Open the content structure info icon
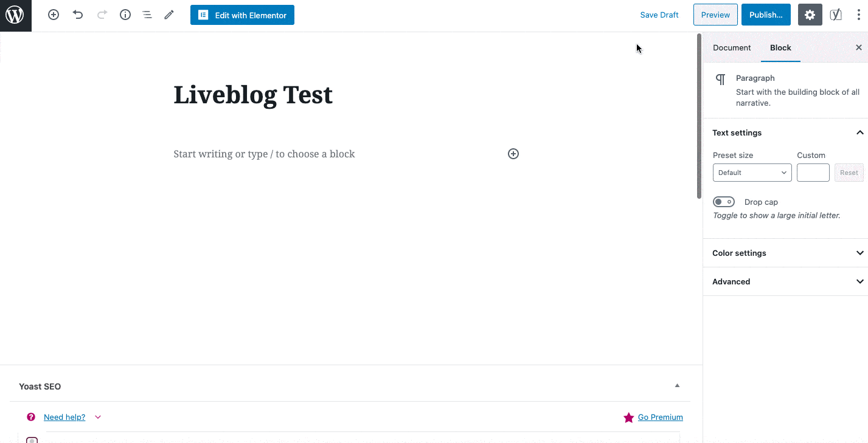The height and width of the screenshot is (443, 868). point(125,15)
